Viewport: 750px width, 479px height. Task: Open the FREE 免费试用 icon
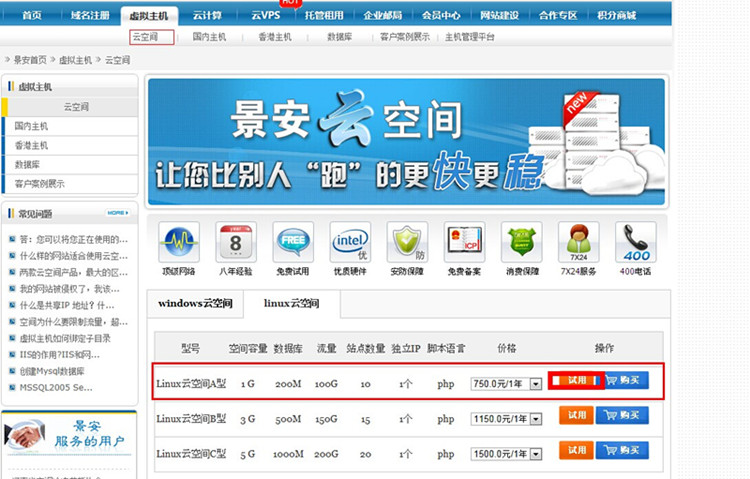point(293,243)
